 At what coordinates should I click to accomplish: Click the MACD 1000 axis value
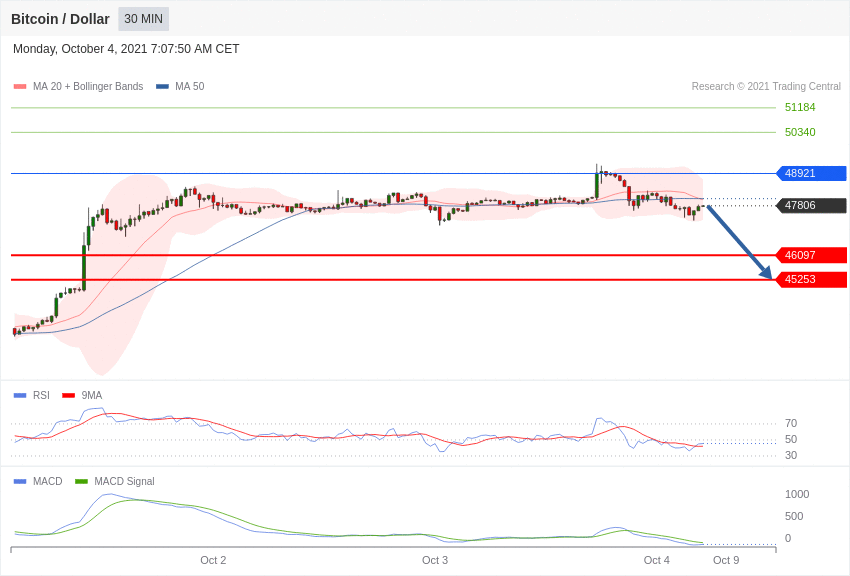coord(797,494)
